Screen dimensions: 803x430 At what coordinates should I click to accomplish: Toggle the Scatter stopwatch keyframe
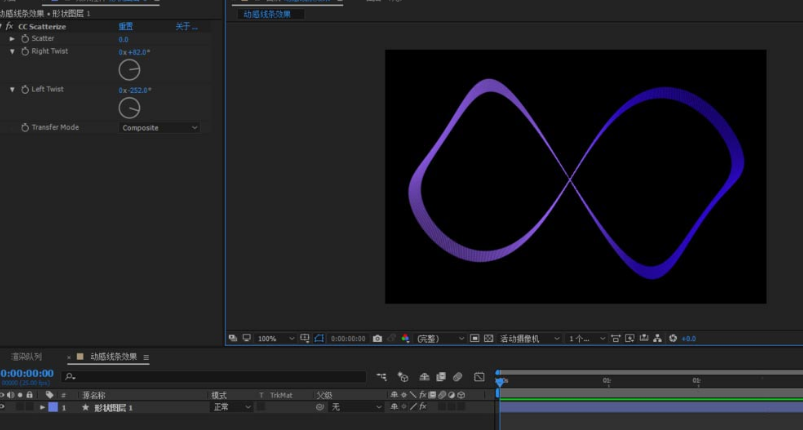click(x=25, y=39)
